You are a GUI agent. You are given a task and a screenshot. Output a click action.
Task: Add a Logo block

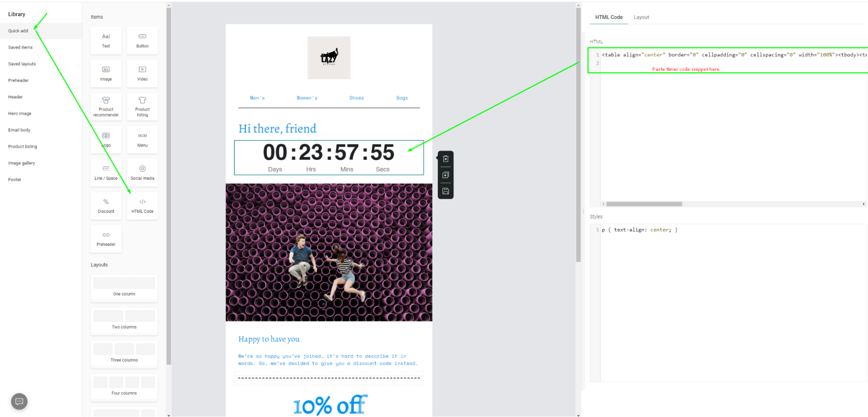(106, 139)
